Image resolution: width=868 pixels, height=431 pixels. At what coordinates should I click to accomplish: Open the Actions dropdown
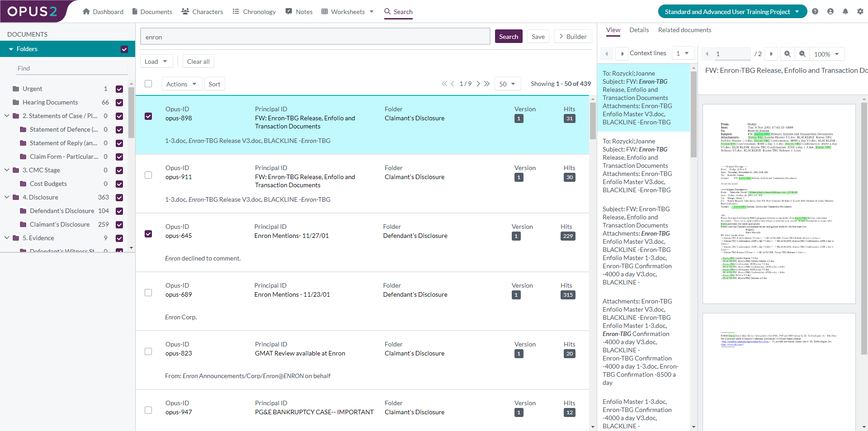click(x=182, y=84)
